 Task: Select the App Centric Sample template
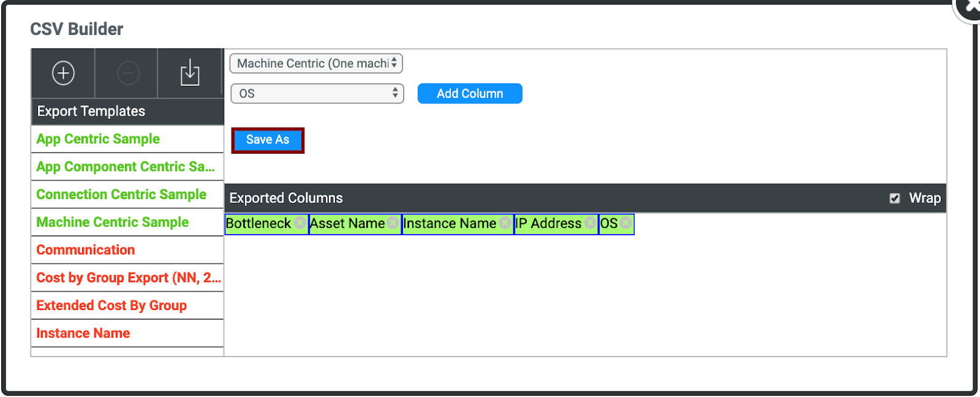pos(98,139)
